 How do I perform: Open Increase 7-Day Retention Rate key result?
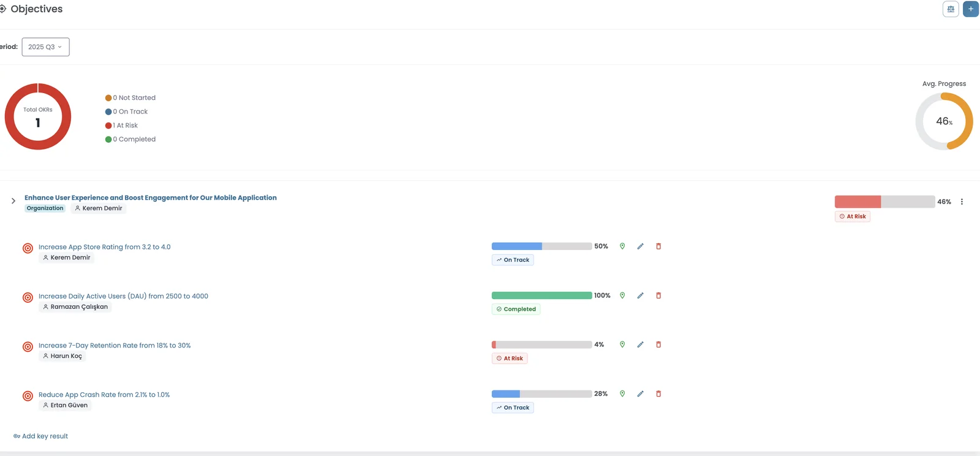[x=115, y=346]
